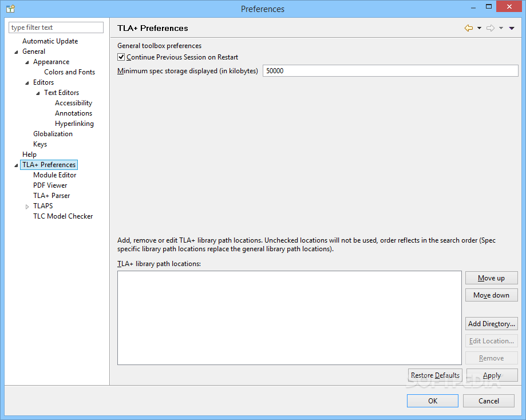Click the Move up button
Screen dimensions: 526x420
[x=492, y=278]
